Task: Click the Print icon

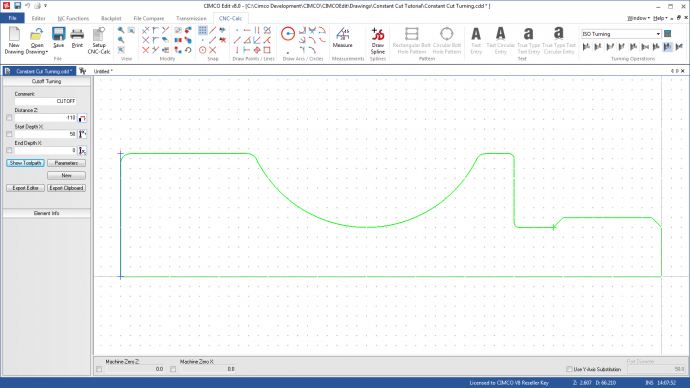Action: click(77, 37)
